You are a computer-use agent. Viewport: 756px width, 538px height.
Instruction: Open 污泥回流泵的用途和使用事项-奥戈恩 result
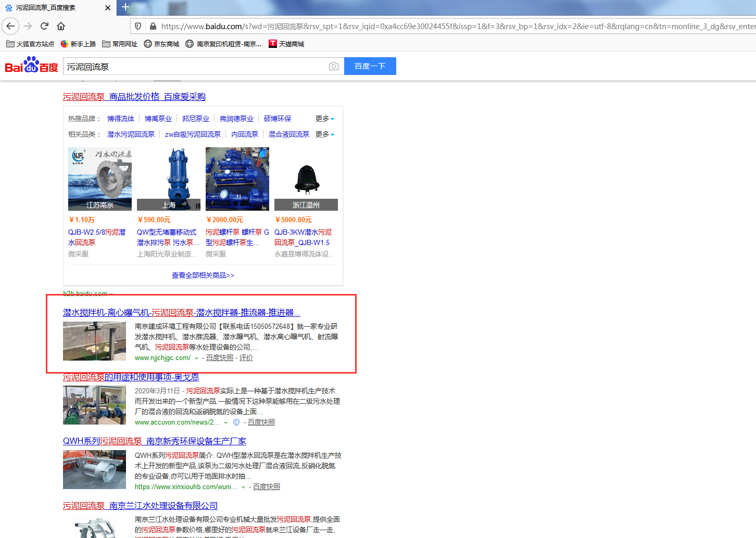tap(131, 377)
